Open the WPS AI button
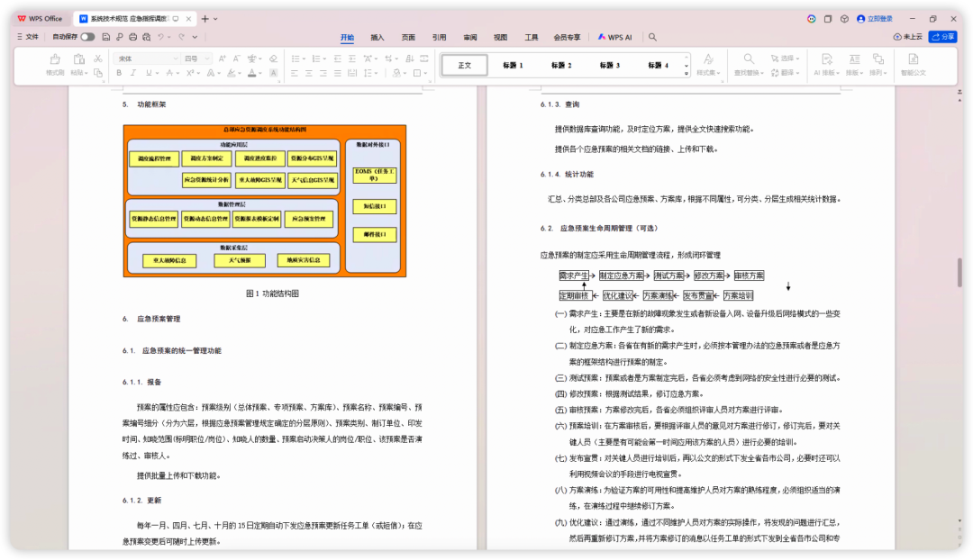 pyautogui.click(x=615, y=37)
